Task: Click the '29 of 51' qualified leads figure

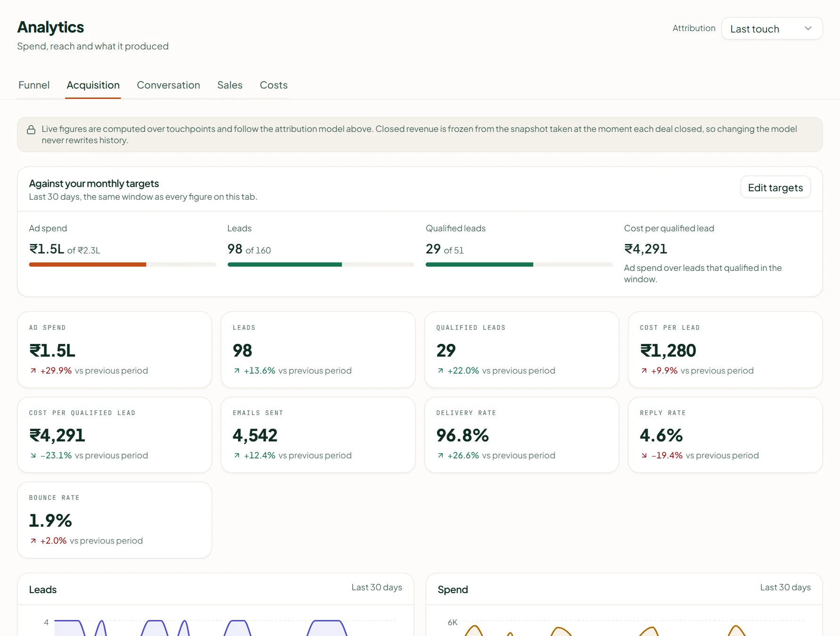Action: tap(445, 249)
